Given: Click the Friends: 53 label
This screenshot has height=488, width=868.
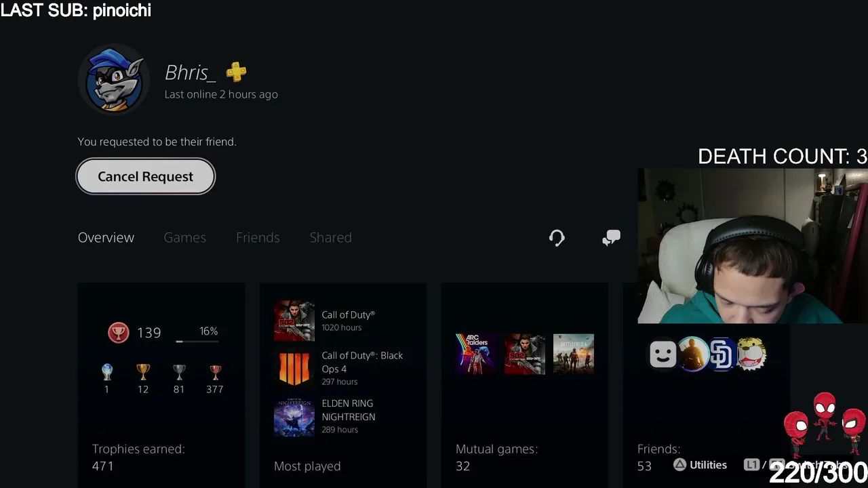Looking at the screenshot, I should point(658,457).
